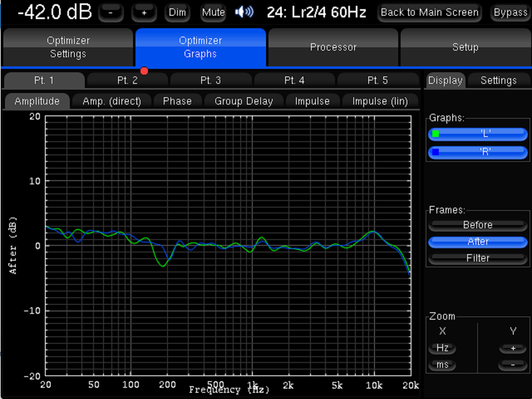Toggle the Dim button

tap(177, 12)
